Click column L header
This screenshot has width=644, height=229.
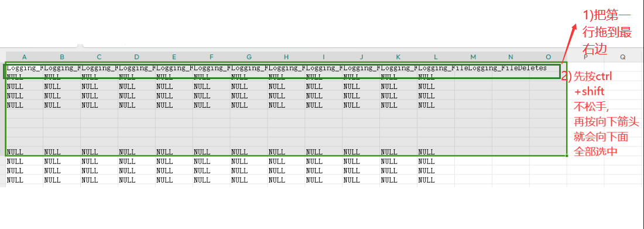pos(436,57)
